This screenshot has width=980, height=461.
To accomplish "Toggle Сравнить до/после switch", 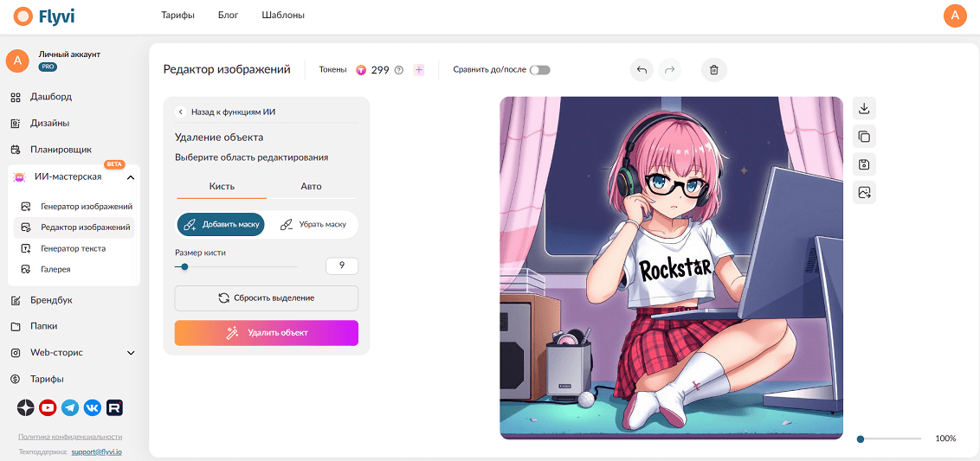I will coord(539,70).
